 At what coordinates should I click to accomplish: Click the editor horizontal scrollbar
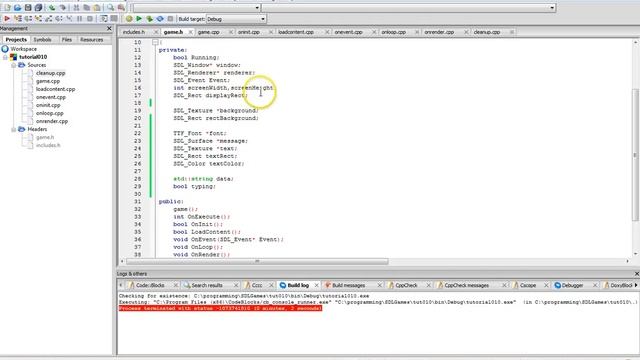pos(257,261)
